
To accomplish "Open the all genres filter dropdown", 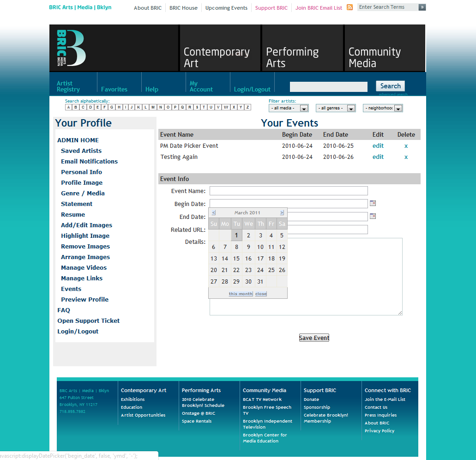I will (336, 108).
